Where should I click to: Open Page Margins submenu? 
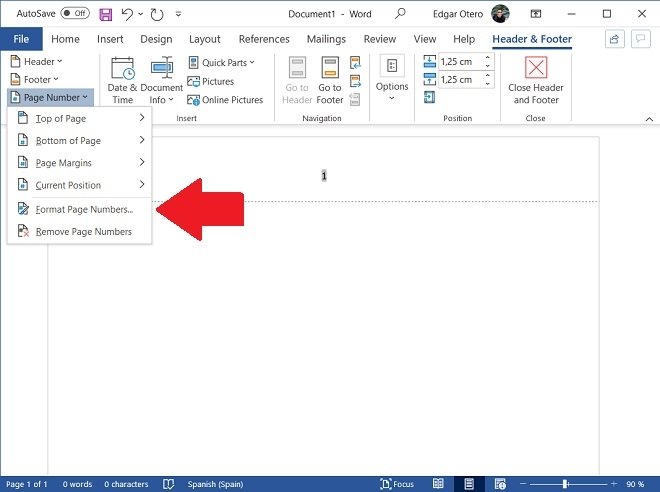tap(80, 163)
